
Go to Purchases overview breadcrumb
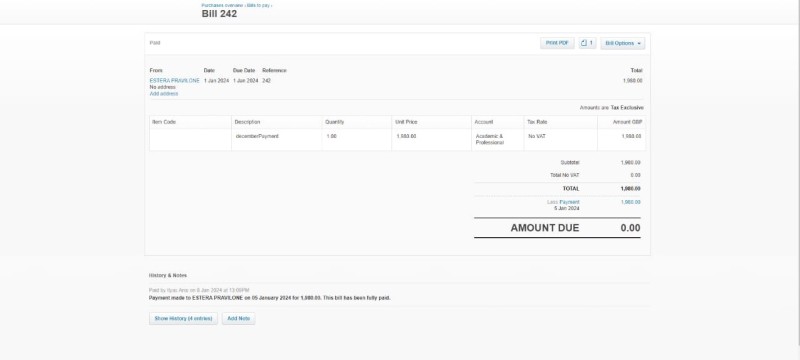click(x=222, y=5)
